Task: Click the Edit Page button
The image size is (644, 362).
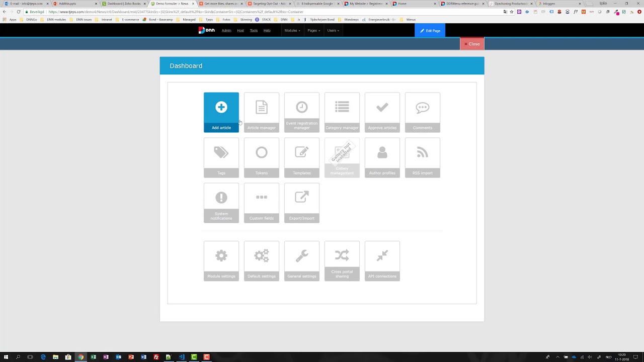Action: [430, 31]
